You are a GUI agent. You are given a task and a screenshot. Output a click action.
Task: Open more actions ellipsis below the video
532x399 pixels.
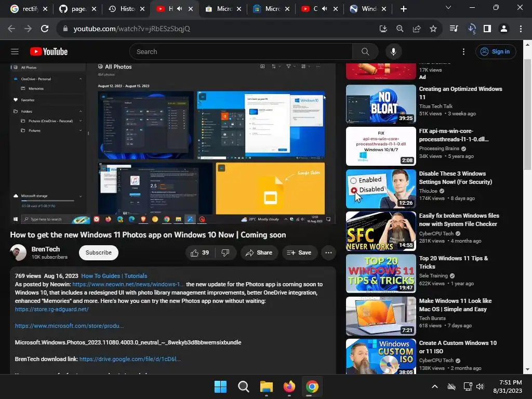pyautogui.click(x=328, y=253)
